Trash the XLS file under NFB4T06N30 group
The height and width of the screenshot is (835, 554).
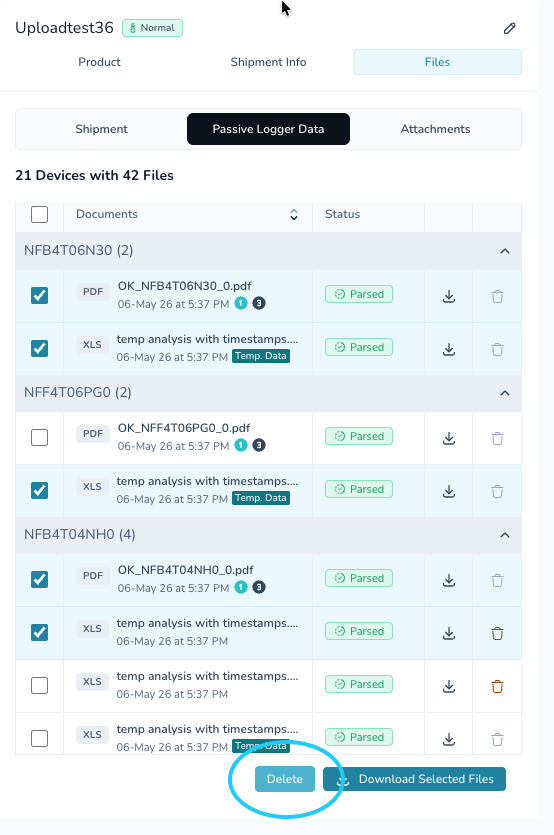497,349
